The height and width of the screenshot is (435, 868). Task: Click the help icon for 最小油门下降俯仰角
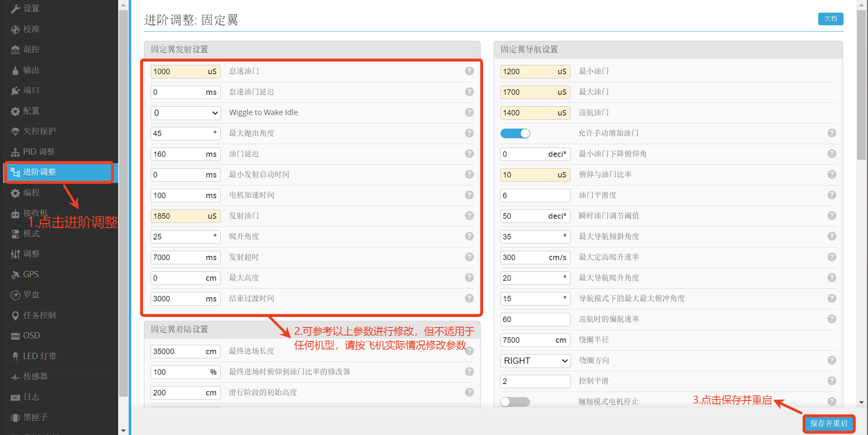tap(832, 154)
